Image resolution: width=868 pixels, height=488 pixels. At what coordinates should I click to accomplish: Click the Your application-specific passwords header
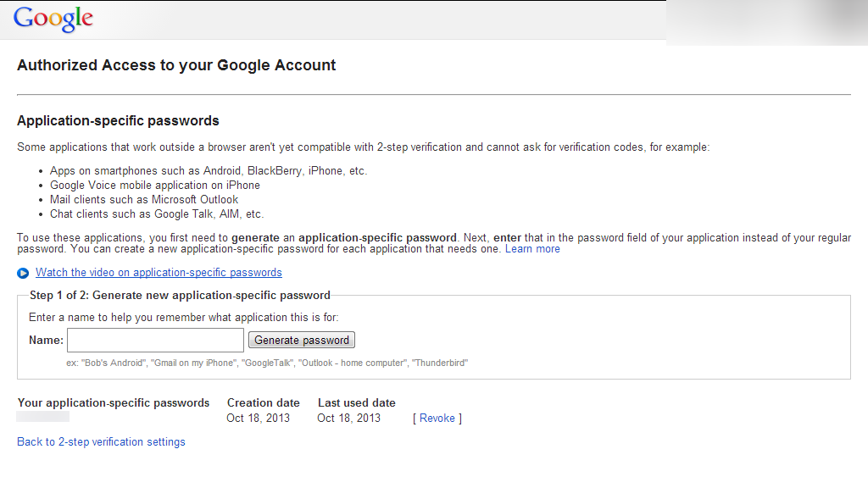[113, 402]
